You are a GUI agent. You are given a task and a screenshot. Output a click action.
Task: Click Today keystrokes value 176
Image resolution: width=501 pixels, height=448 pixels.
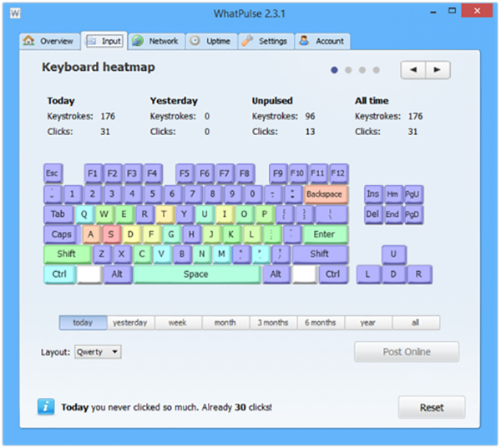point(108,116)
